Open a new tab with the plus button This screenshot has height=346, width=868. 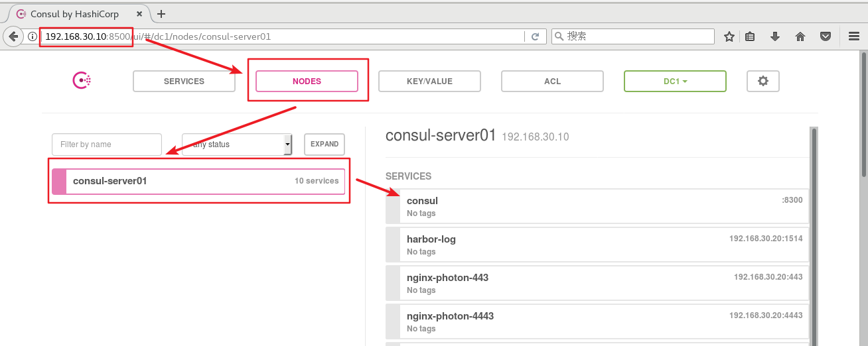tap(161, 14)
